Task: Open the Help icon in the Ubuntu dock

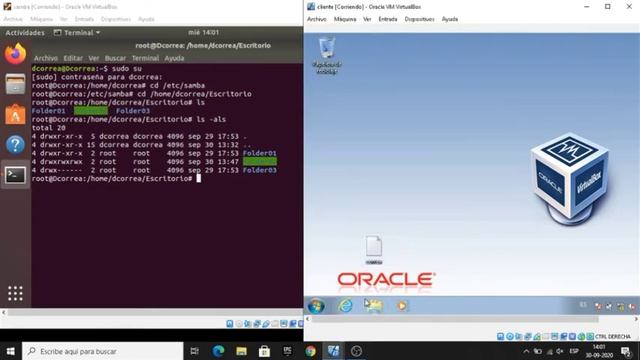Action: 15,144
